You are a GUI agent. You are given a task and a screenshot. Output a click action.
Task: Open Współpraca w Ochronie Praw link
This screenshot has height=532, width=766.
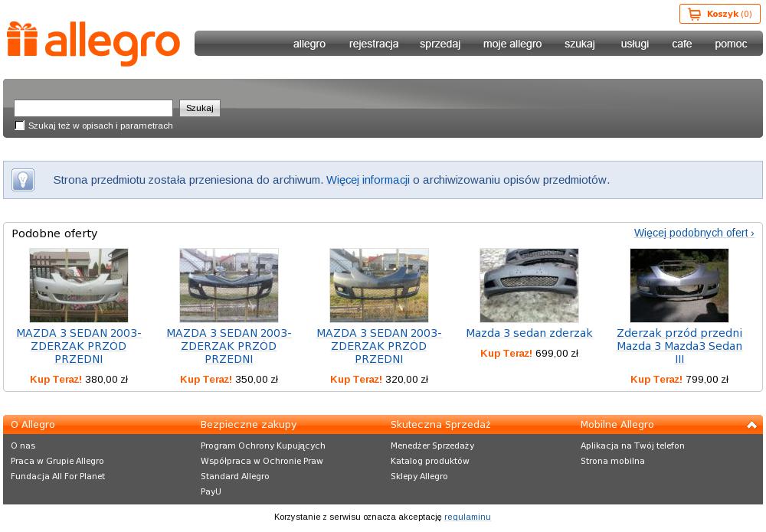click(262, 461)
